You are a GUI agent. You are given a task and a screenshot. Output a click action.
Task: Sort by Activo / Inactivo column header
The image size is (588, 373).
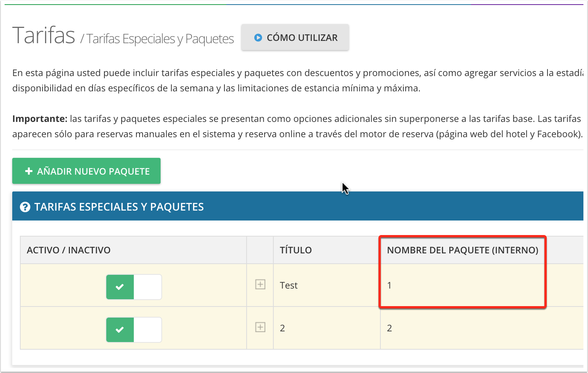click(x=69, y=250)
